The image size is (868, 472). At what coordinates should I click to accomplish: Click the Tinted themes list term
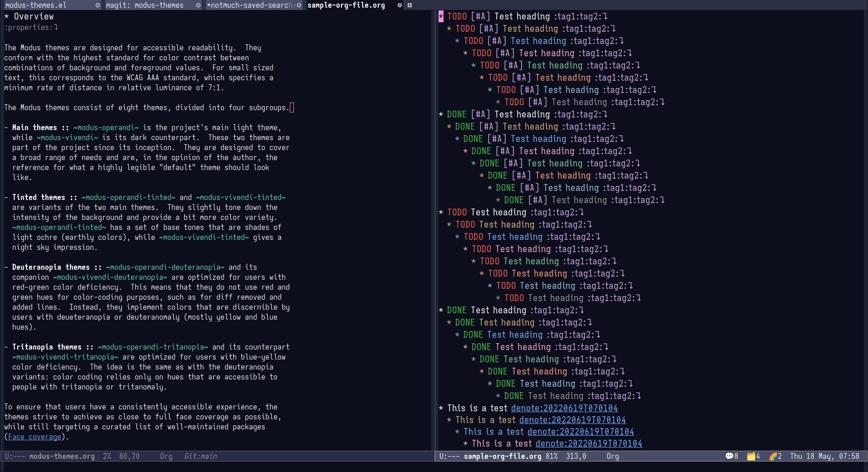(x=39, y=198)
